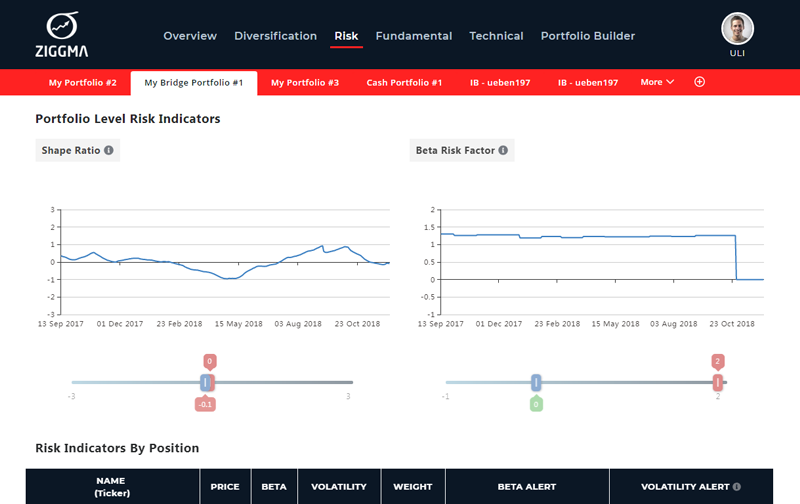This screenshot has height=504, width=800.
Task: Click the Beta Risk Factor info icon
Action: [503, 151]
